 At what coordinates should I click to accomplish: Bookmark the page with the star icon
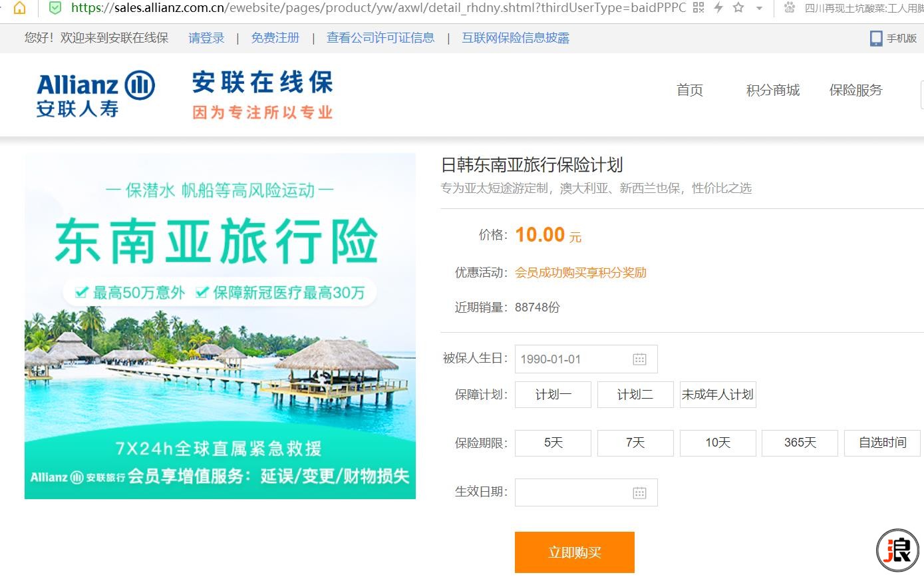(x=738, y=8)
